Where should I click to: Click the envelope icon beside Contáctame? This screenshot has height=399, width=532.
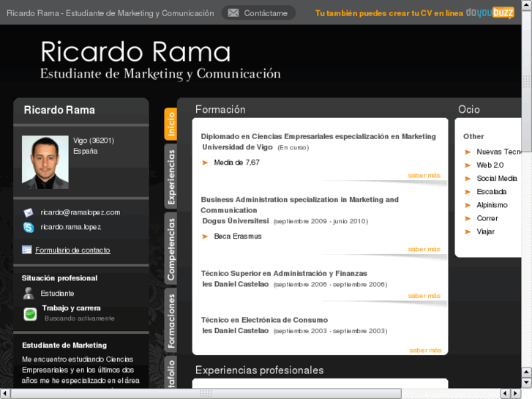233,13
